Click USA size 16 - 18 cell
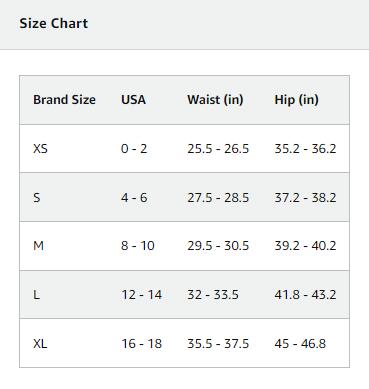 pyautogui.click(x=141, y=343)
